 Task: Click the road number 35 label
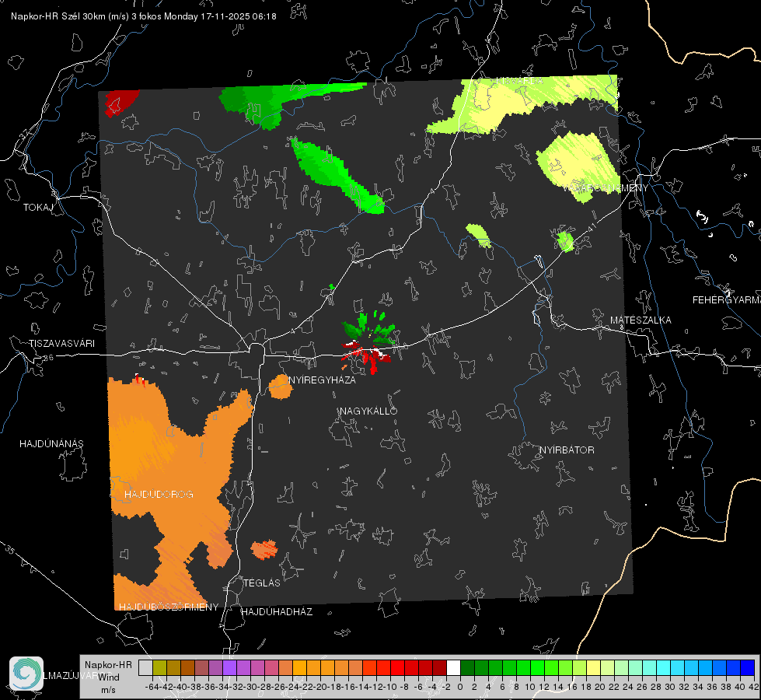click(9, 550)
